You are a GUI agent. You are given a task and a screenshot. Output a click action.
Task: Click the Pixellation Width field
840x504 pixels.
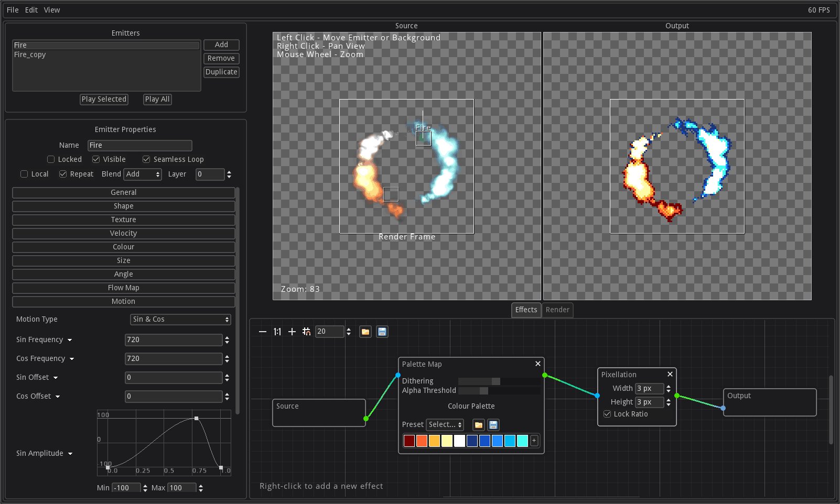click(650, 389)
